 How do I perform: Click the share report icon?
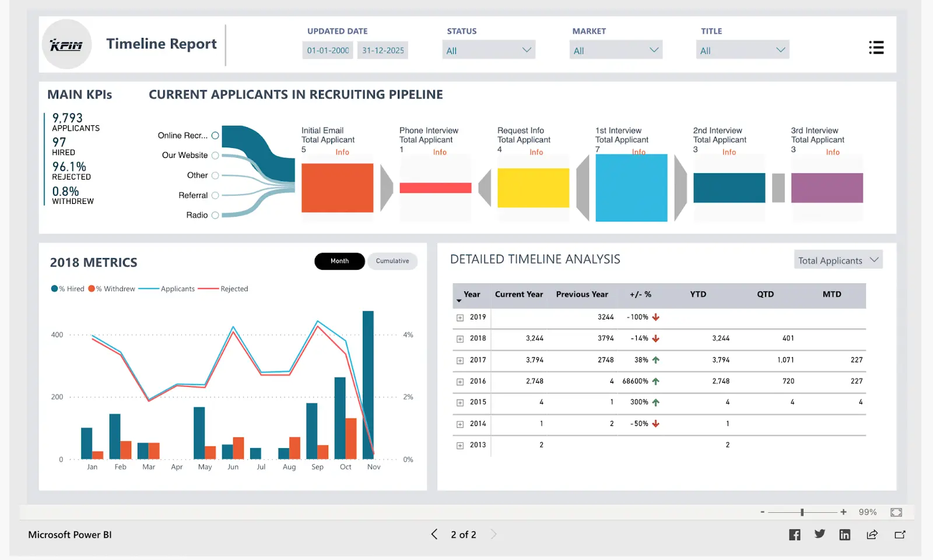click(x=872, y=534)
